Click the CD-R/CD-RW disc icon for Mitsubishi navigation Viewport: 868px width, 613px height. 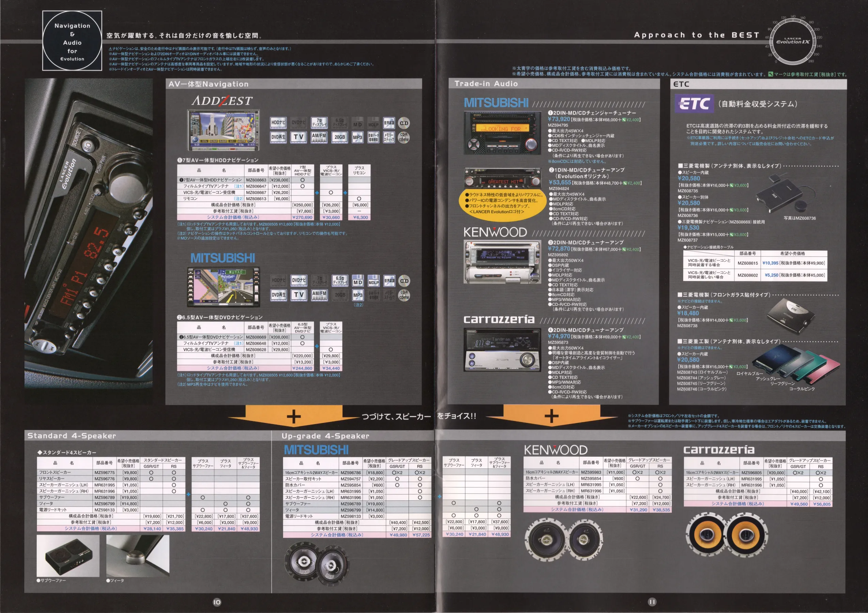[404, 295]
